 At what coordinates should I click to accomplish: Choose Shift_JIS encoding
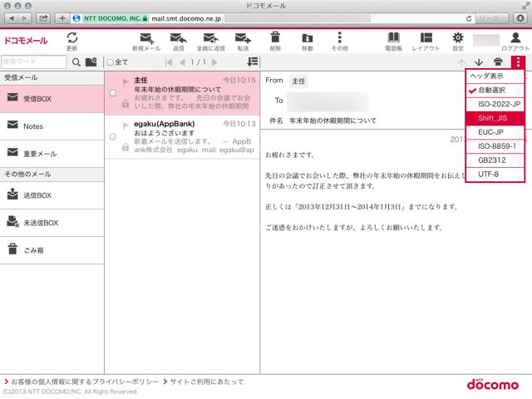(495, 118)
